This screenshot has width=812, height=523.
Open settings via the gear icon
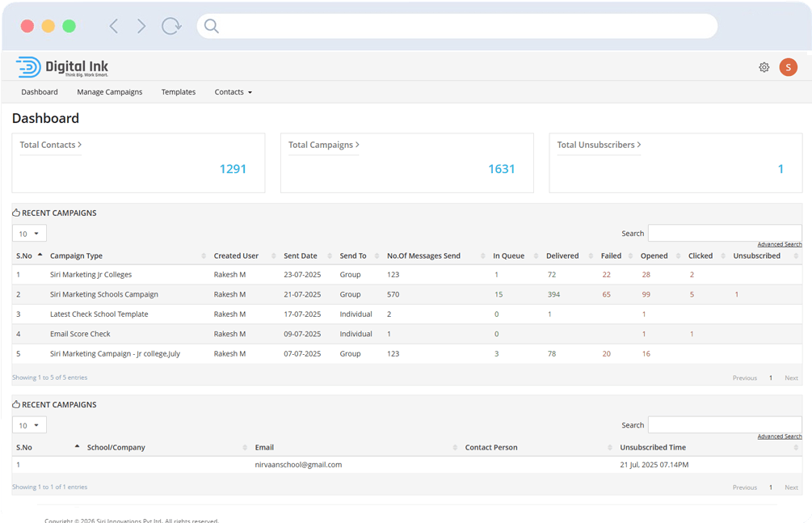click(764, 67)
